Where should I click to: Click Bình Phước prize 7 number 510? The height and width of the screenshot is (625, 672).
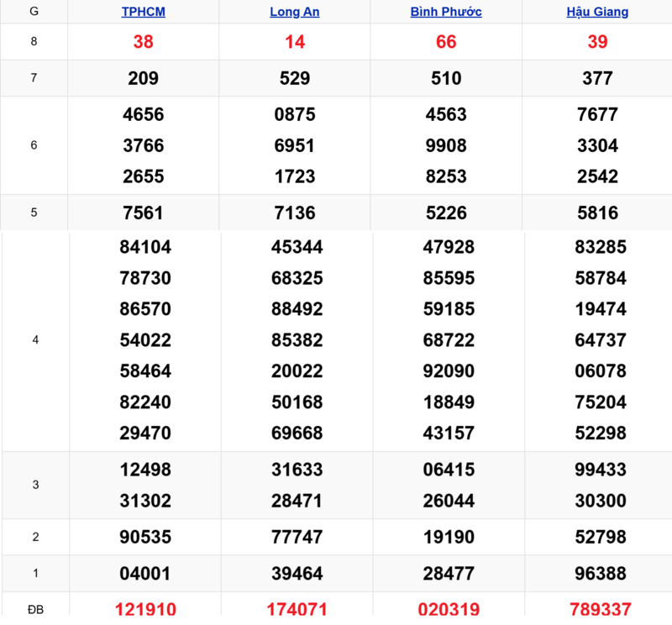point(446,78)
